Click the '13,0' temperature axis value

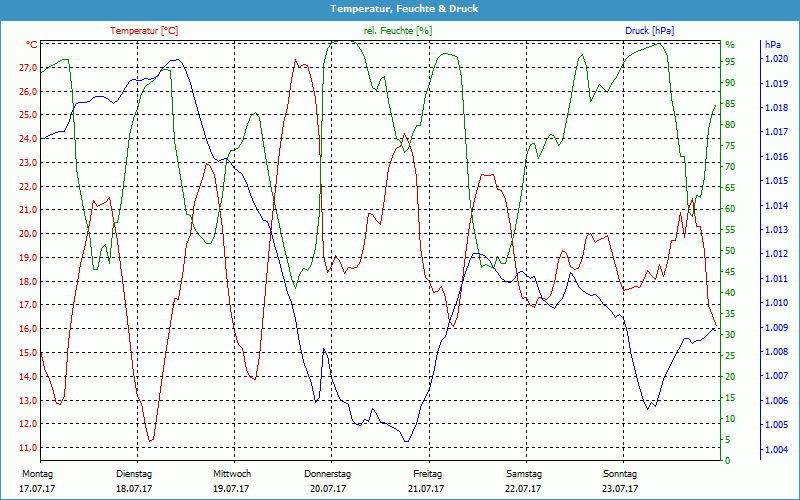(x=28, y=401)
